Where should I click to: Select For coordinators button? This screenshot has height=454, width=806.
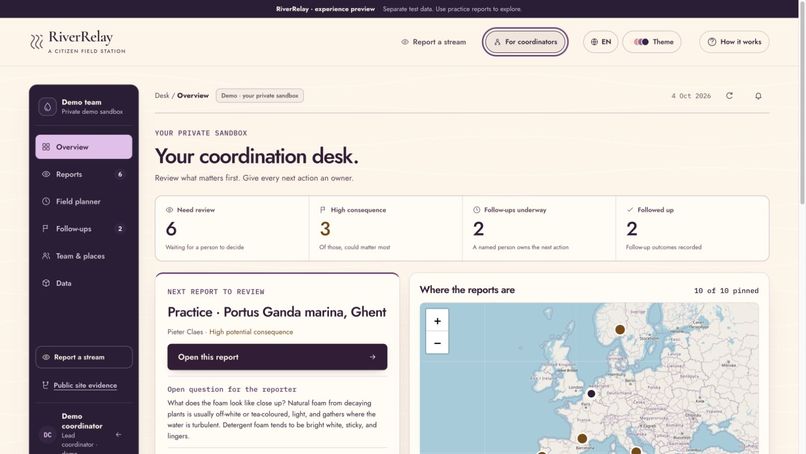point(525,42)
